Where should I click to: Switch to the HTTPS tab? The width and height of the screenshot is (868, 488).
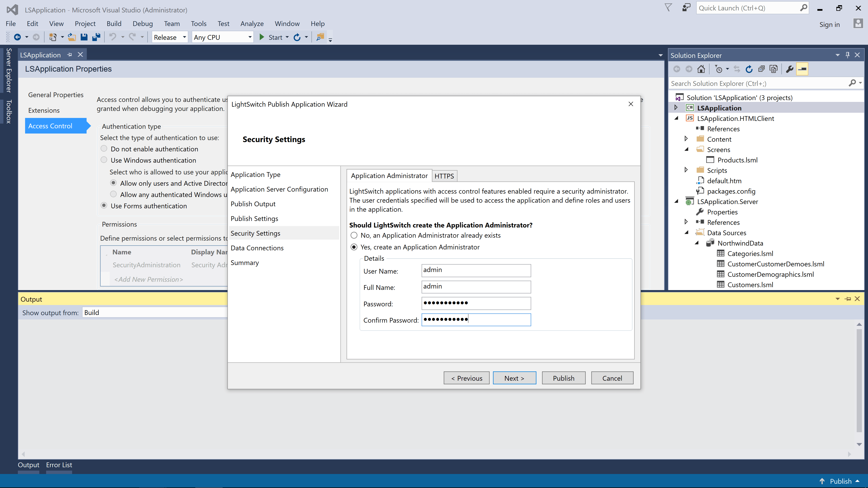(x=444, y=176)
